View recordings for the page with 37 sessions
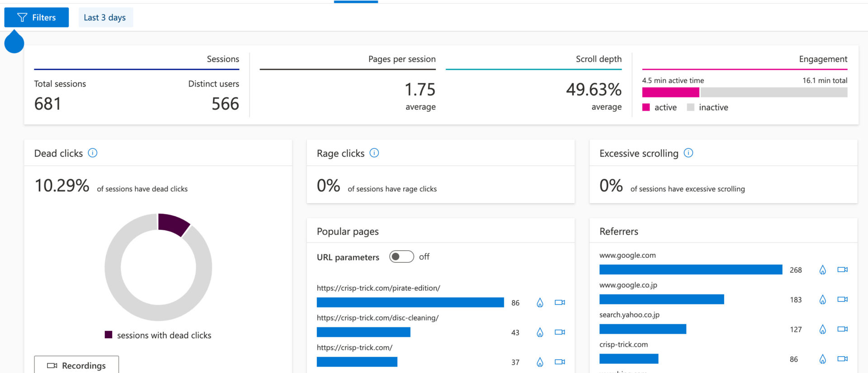 point(560,362)
